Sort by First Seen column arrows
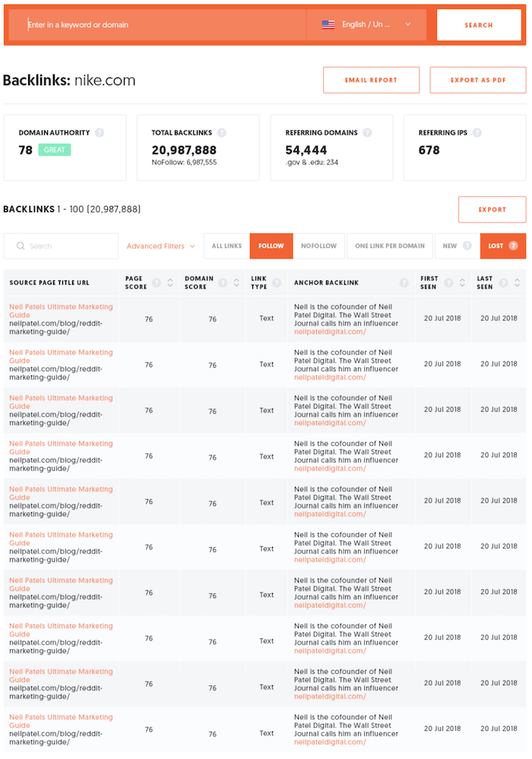This screenshot has width=532, height=759. [462, 283]
